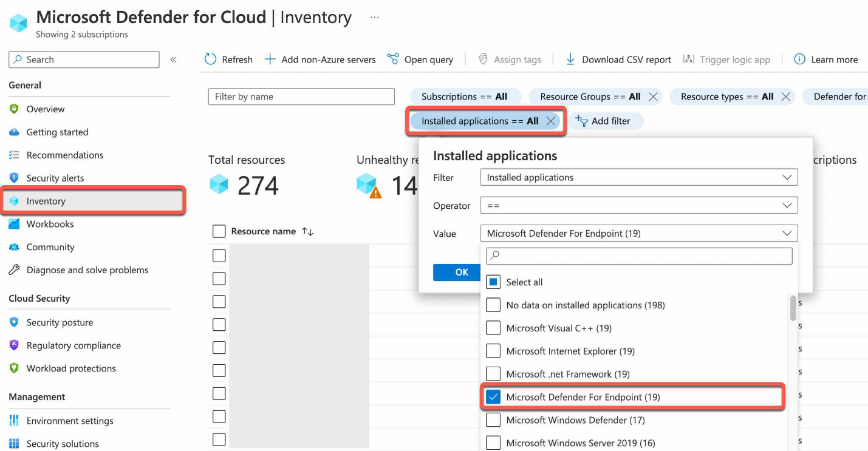The image size is (868, 451).
Task: Click the Add non-Azure servers plus icon
Action: tap(270, 59)
